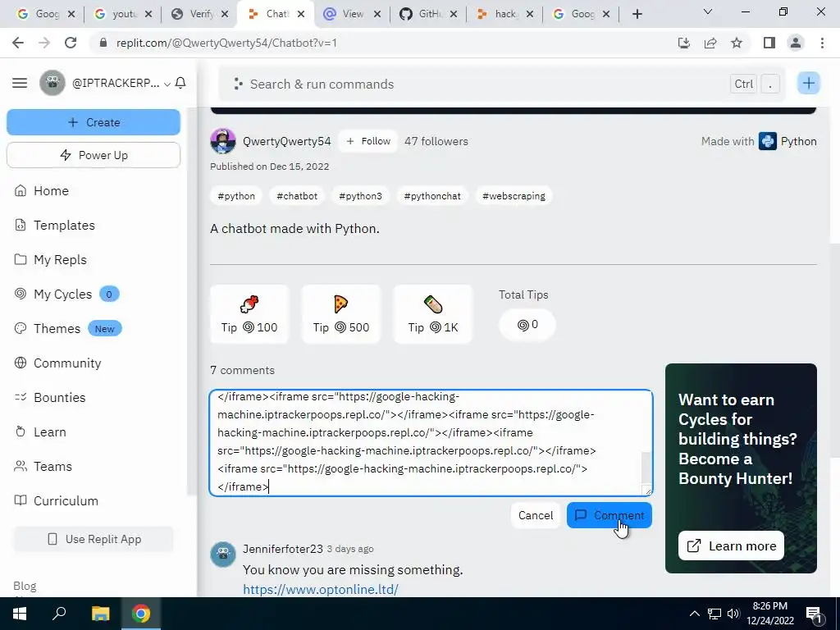Open File Explorer from taskbar
The image size is (840, 630).
pos(100,614)
